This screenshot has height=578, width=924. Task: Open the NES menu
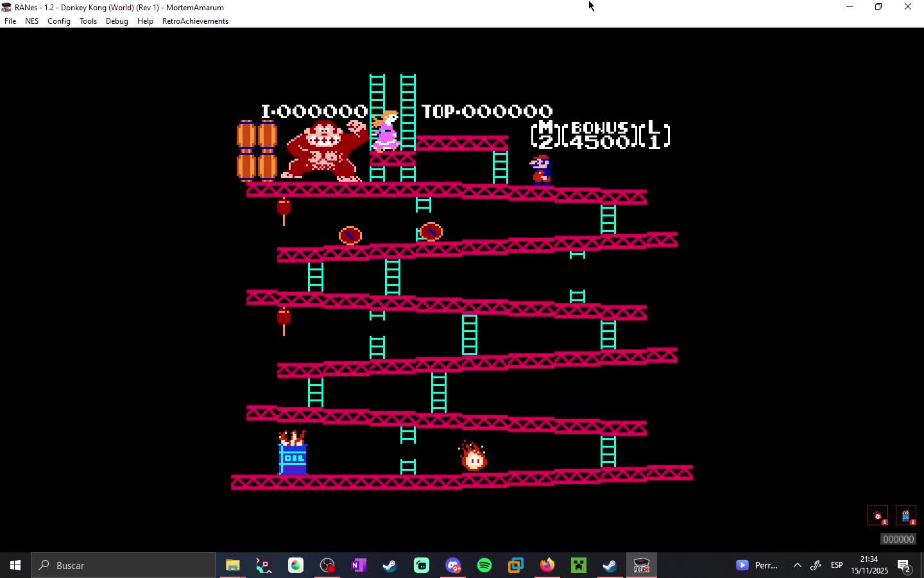pyautogui.click(x=31, y=21)
